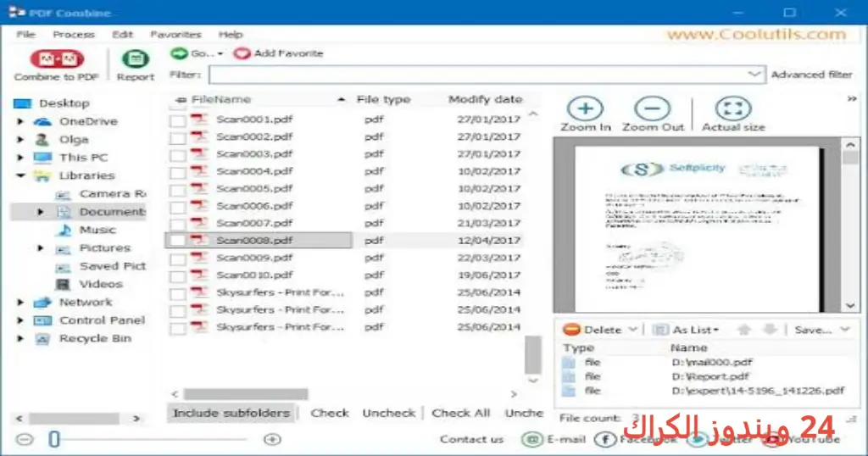Open the Edit menu
This screenshot has width=868, height=456.
pyautogui.click(x=122, y=34)
